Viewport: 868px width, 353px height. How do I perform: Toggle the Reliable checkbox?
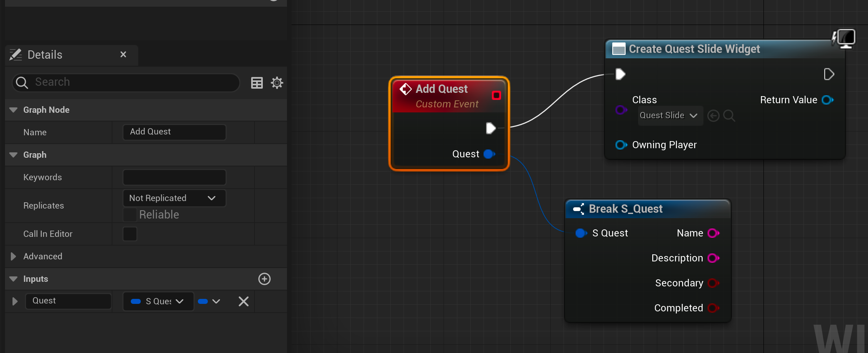coord(130,215)
